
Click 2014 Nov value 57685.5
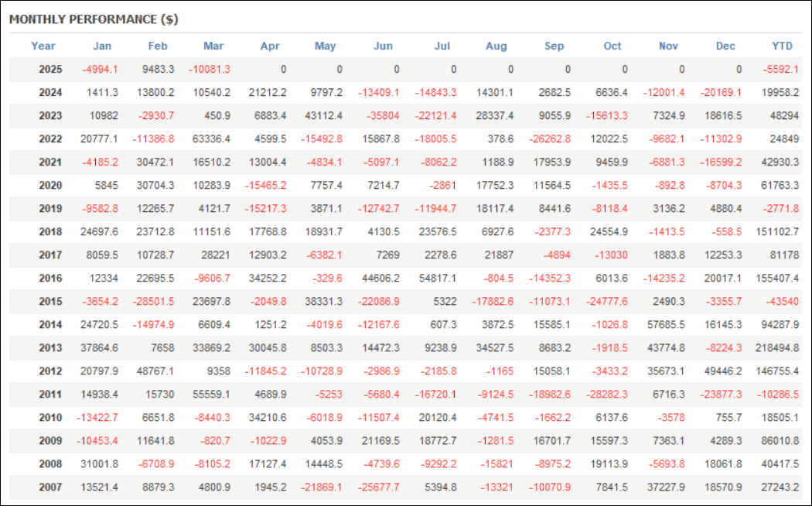666,325
